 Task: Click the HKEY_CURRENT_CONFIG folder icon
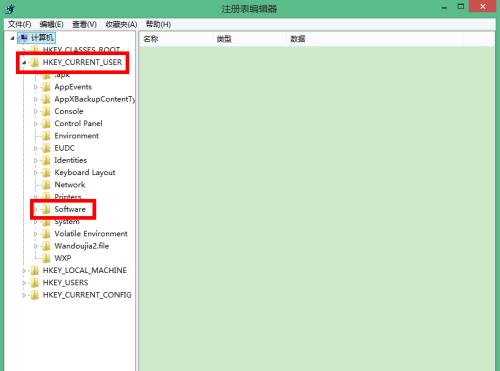pos(34,295)
